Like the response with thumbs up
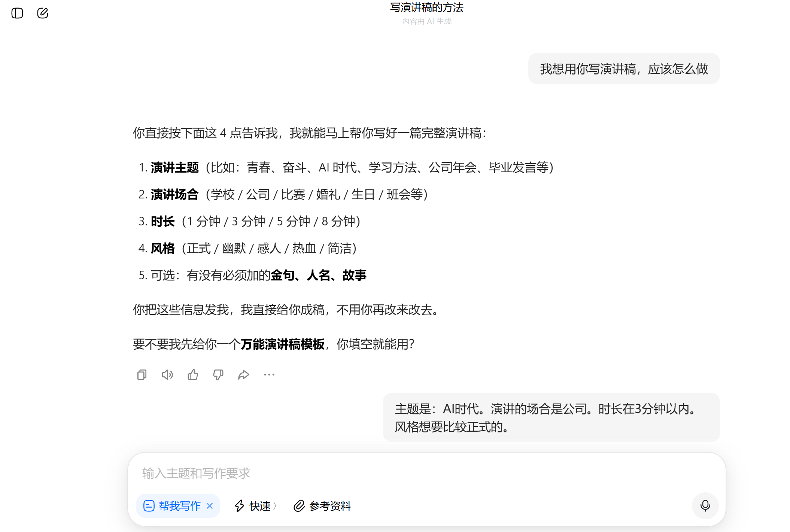Screen dimensions: 790x532 coord(193,375)
